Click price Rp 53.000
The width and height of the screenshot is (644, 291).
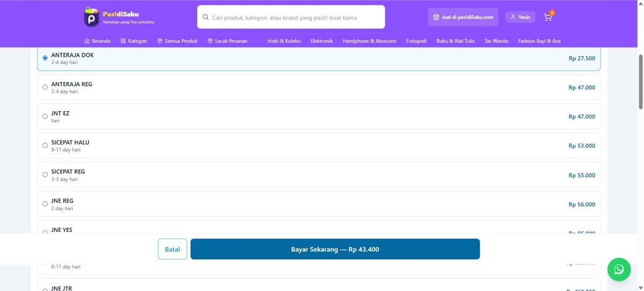point(582,146)
